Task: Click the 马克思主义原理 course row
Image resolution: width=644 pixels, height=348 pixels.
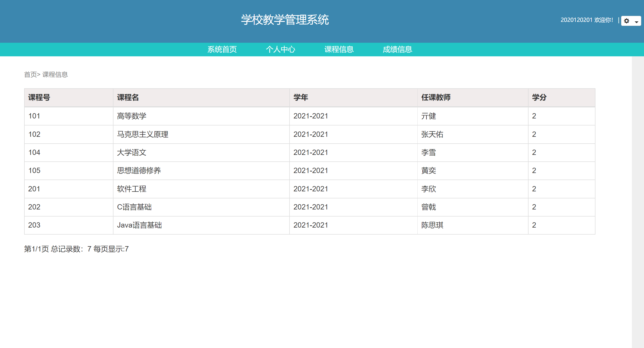Action: (x=143, y=134)
